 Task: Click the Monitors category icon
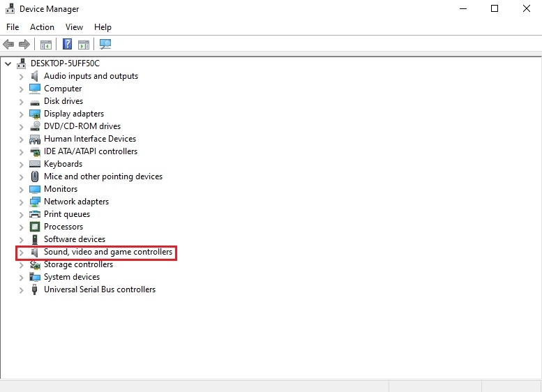pos(35,189)
